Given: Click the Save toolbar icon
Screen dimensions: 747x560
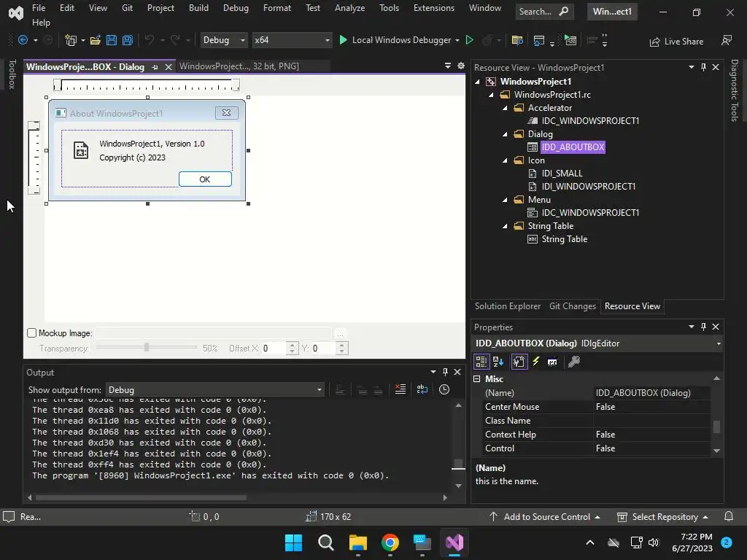Looking at the screenshot, I should pos(112,41).
